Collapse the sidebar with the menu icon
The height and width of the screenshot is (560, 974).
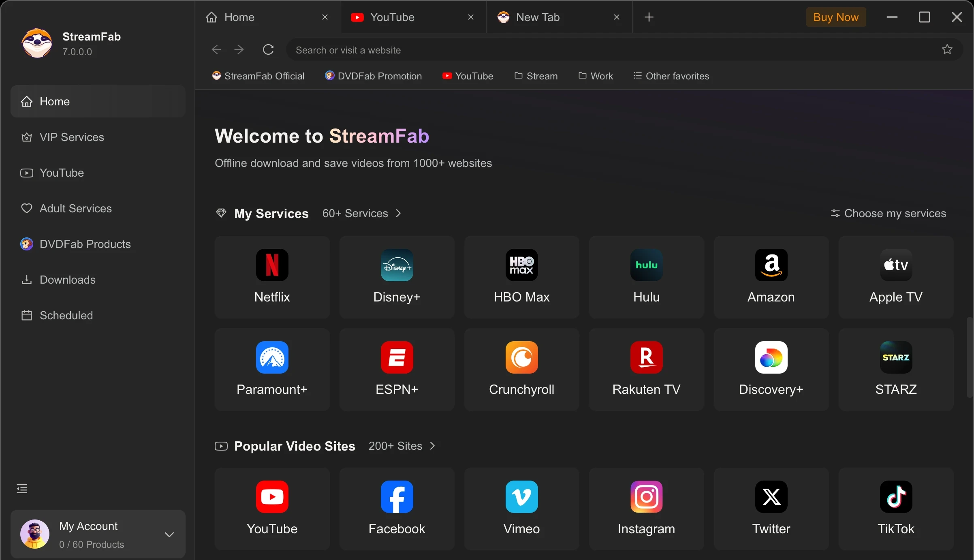pos(22,489)
